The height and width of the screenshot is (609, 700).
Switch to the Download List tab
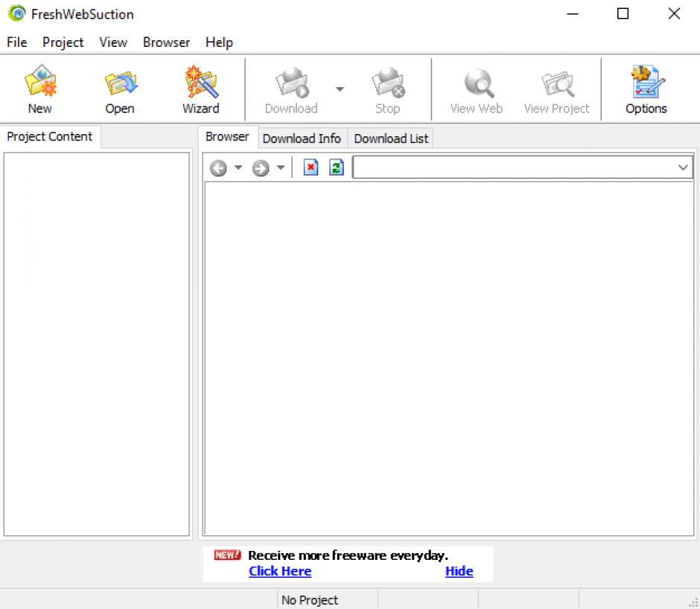[391, 139]
